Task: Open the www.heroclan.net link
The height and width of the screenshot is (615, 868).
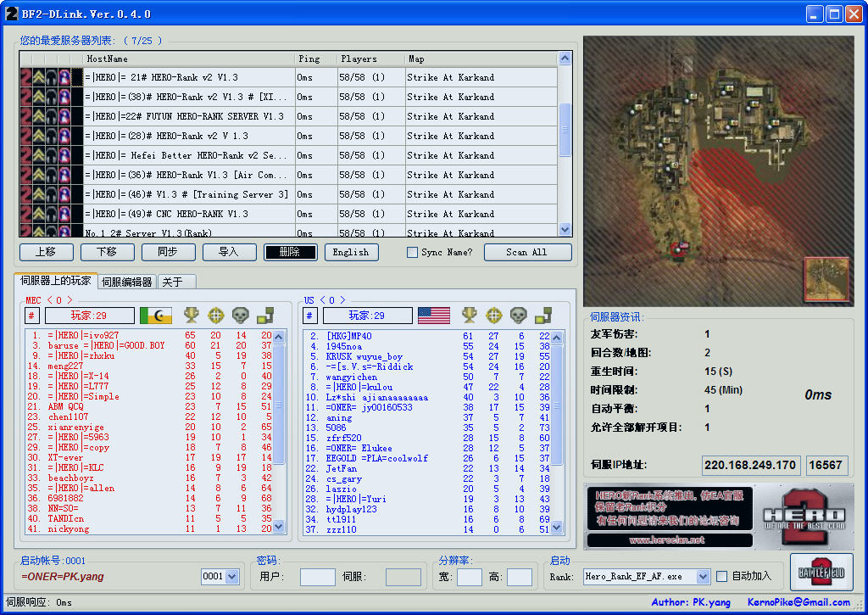Action: pyautogui.click(x=667, y=540)
